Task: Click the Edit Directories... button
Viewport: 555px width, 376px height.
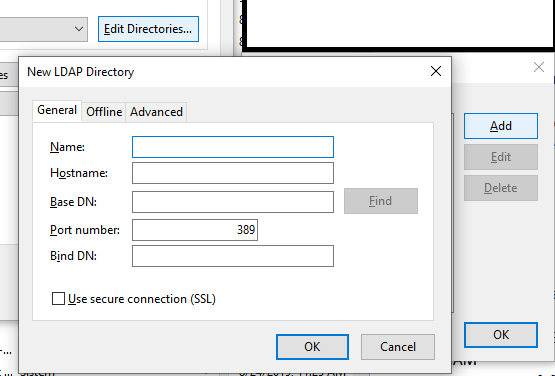Action: tap(148, 29)
